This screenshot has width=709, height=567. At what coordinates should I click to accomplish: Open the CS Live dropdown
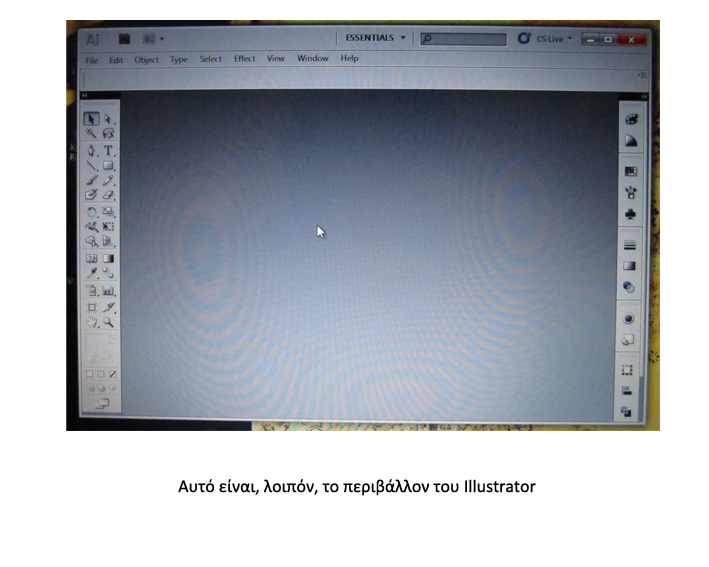[x=554, y=39]
